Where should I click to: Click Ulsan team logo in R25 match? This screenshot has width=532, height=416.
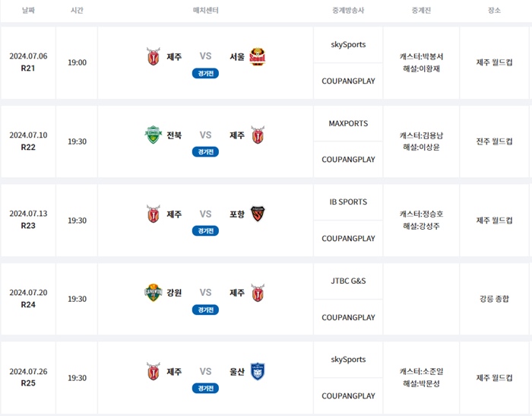[258, 372]
